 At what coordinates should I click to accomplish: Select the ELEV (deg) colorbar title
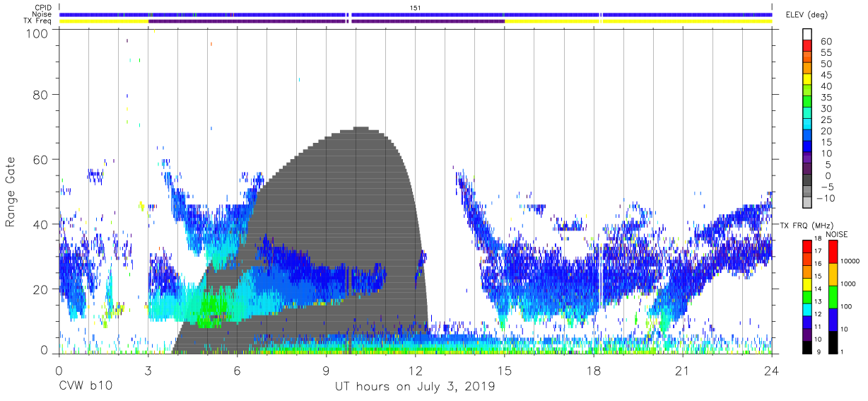(807, 15)
